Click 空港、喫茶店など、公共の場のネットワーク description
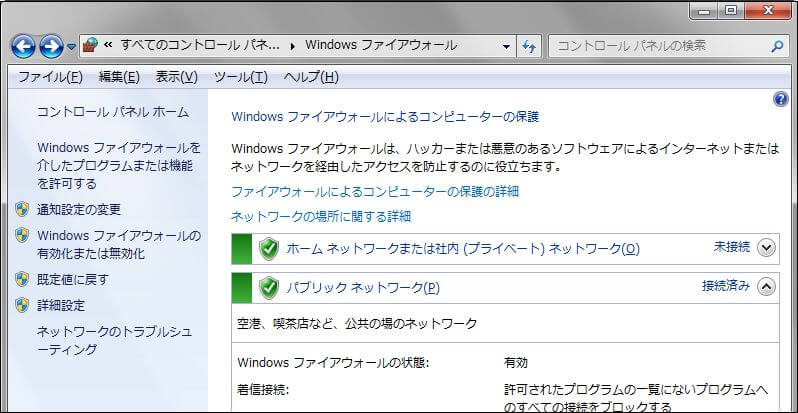 [357, 323]
